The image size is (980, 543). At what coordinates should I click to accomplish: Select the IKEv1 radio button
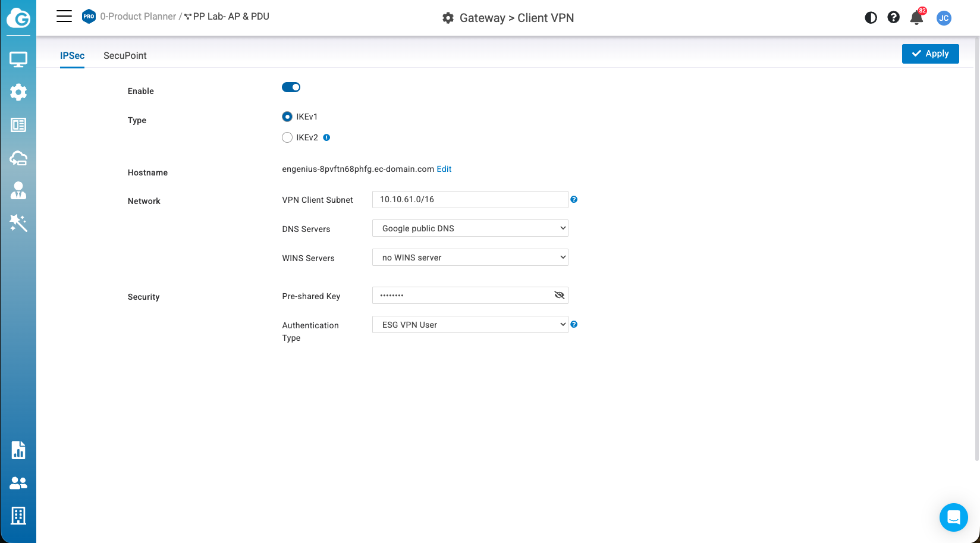[287, 117]
